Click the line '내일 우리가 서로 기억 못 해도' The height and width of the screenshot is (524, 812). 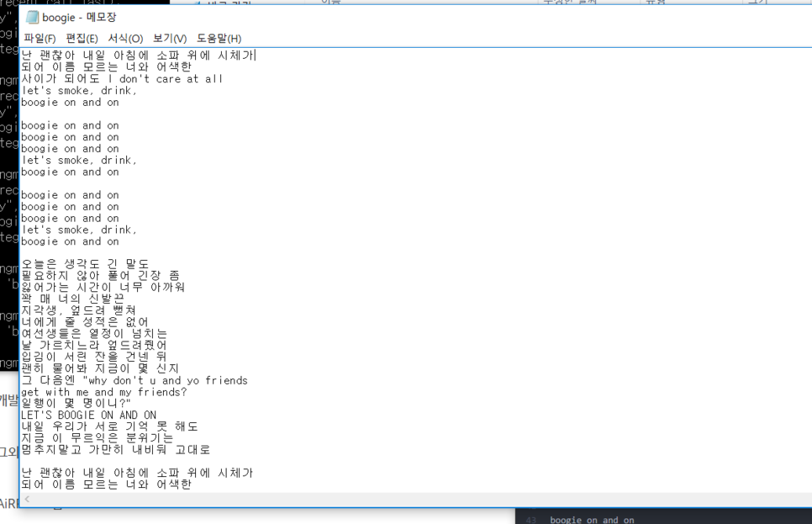click(x=109, y=426)
